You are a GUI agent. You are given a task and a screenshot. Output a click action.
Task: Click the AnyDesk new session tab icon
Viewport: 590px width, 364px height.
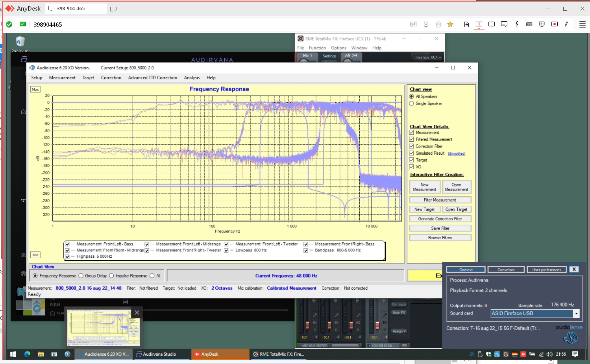[x=113, y=9]
